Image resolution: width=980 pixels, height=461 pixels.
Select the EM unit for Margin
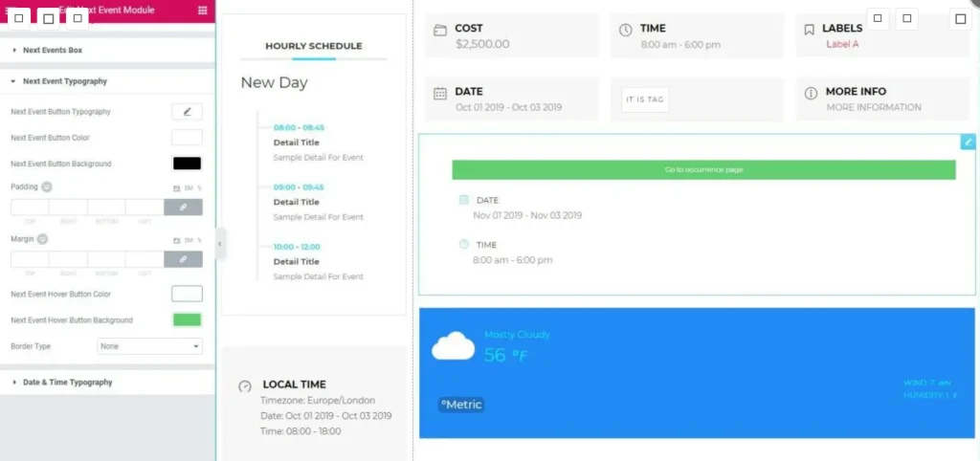[x=189, y=240]
